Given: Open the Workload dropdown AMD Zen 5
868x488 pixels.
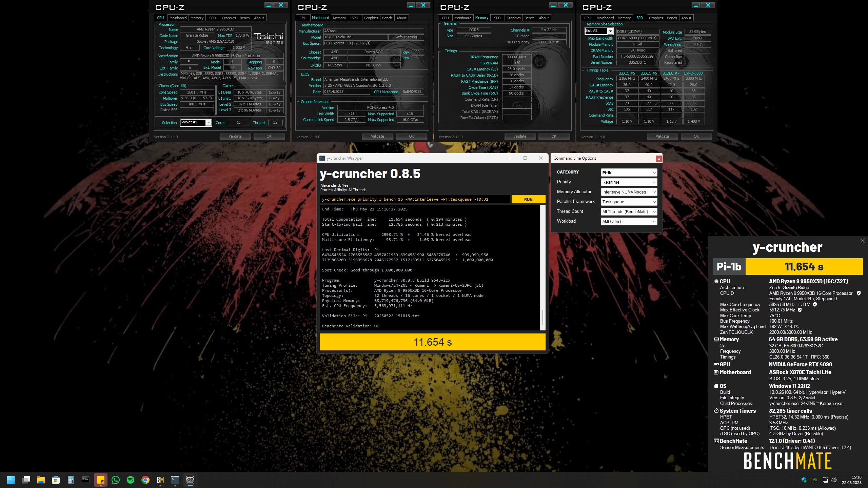Looking at the screenshot, I should tap(629, 222).
